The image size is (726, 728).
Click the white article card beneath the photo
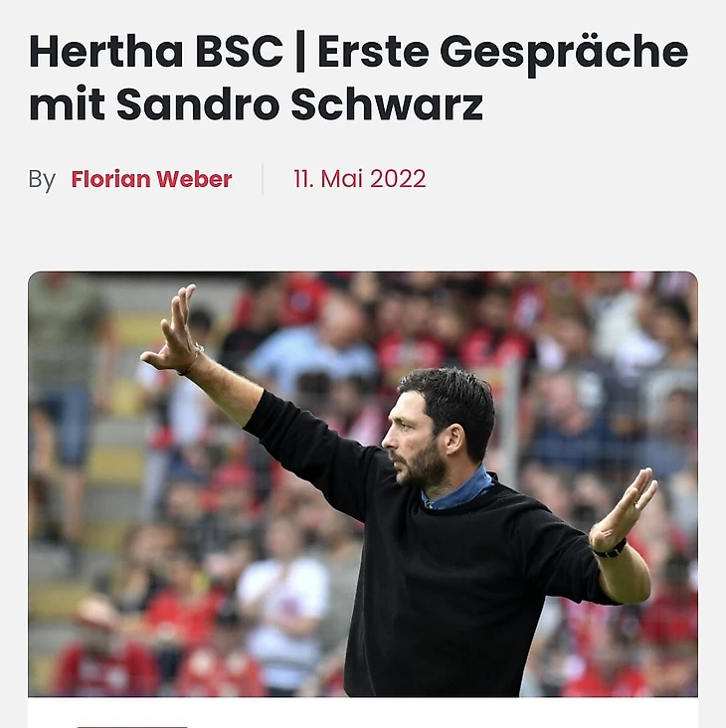point(363,713)
